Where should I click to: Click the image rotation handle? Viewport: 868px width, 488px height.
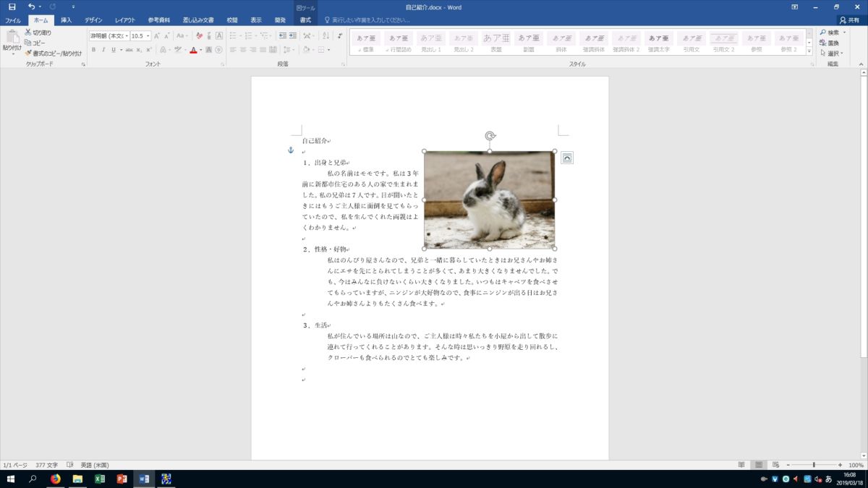click(490, 135)
